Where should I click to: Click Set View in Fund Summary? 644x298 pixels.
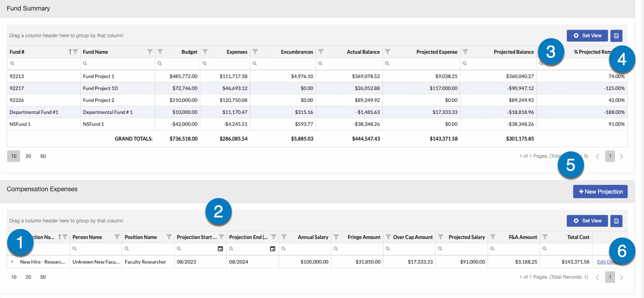(x=587, y=36)
